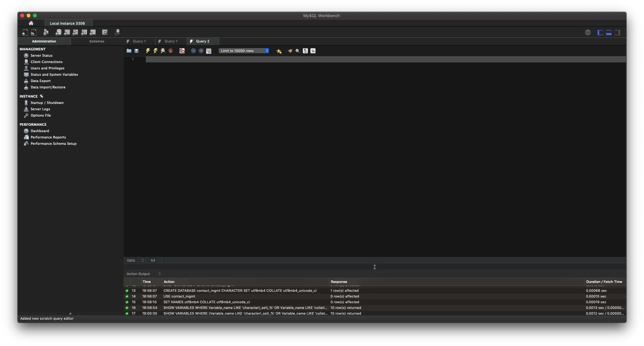Viewport: 644px width, 346px height.
Task: Open Data Export in the sidebar
Action: pos(40,81)
